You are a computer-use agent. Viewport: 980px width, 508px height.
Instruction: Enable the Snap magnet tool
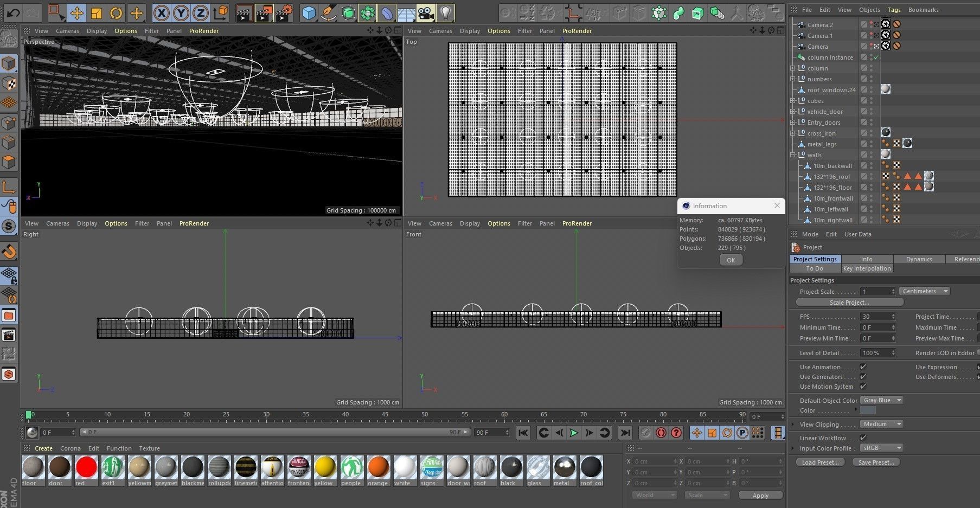click(x=9, y=251)
